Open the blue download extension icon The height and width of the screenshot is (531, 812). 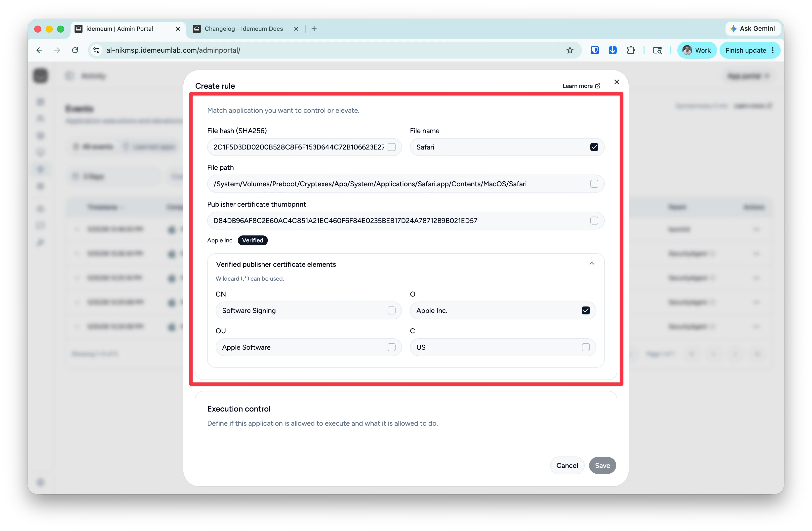[x=613, y=50]
